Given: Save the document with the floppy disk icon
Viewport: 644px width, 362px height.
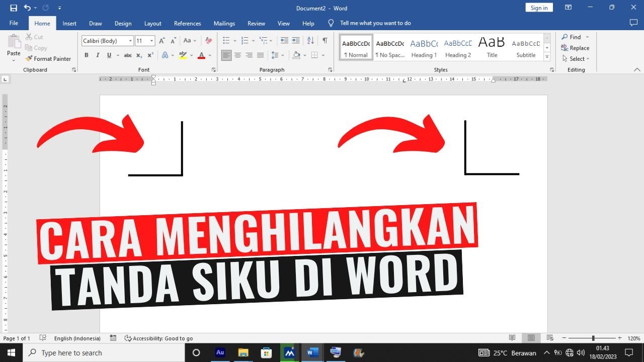Looking at the screenshot, I should coord(14,8).
